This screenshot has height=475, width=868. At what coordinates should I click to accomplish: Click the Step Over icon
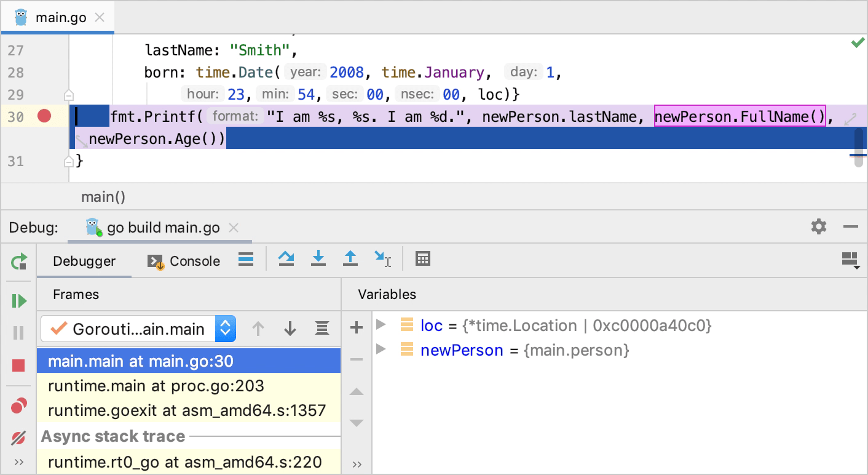coord(286,259)
